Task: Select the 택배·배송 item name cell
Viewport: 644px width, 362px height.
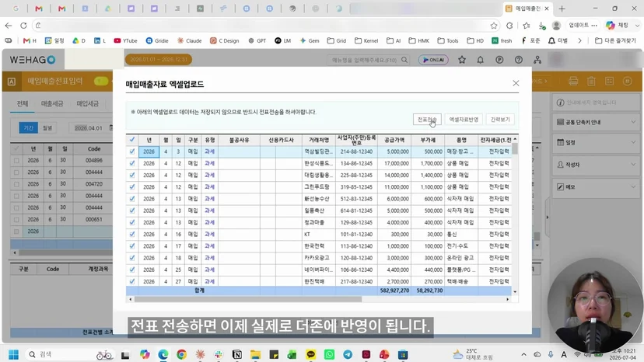Action: click(460, 281)
